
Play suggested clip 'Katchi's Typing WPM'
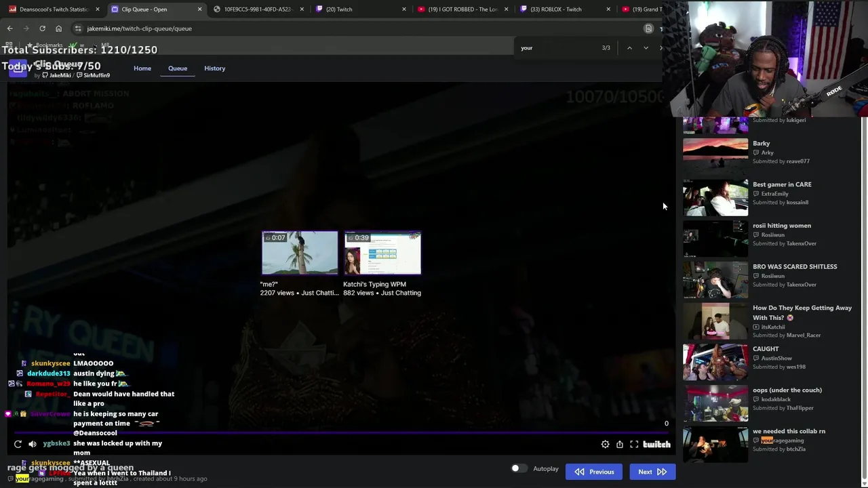pyautogui.click(x=382, y=253)
